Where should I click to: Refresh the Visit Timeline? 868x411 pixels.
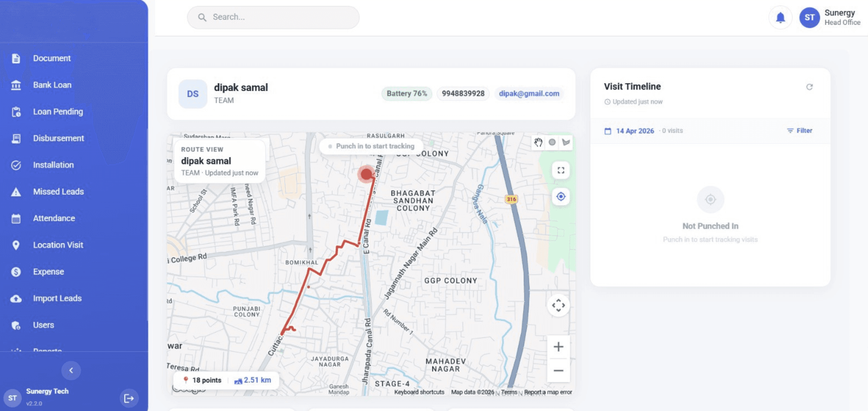(810, 87)
